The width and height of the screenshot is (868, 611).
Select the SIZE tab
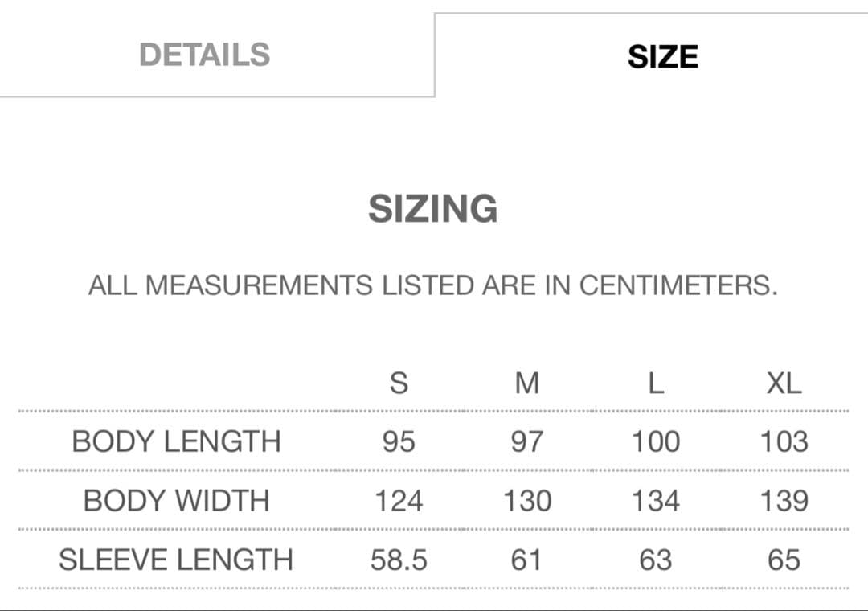[x=662, y=57]
